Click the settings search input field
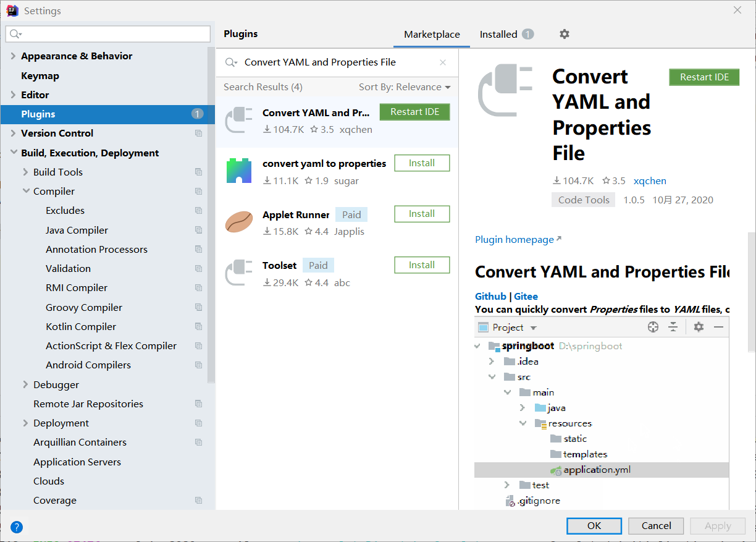Image resolution: width=756 pixels, height=542 pixels. [108, 34]
